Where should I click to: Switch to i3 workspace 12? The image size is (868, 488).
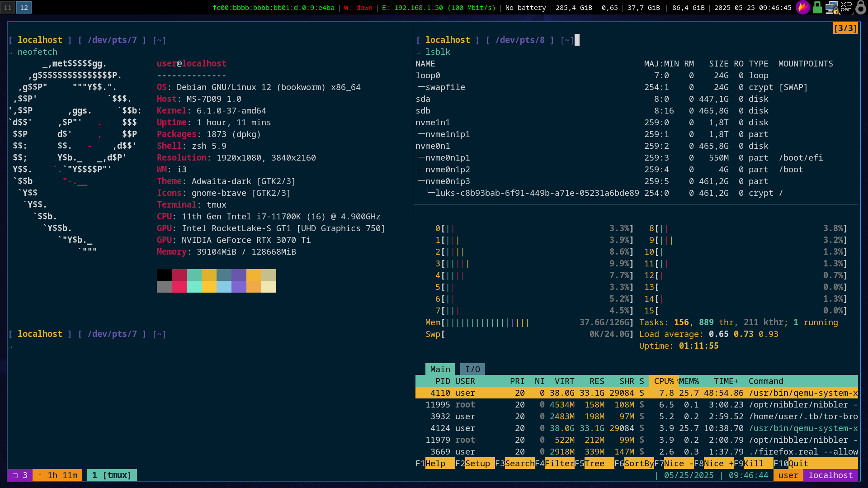point(24,7)
